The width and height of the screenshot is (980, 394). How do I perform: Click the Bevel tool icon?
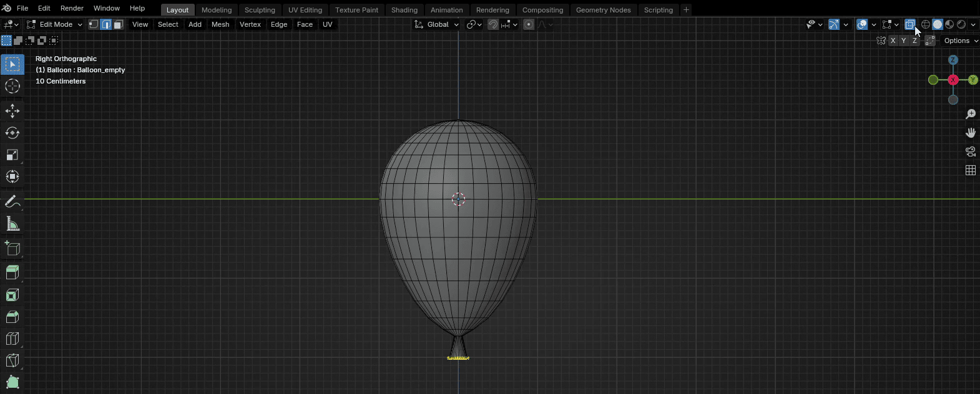click(12, 317)
